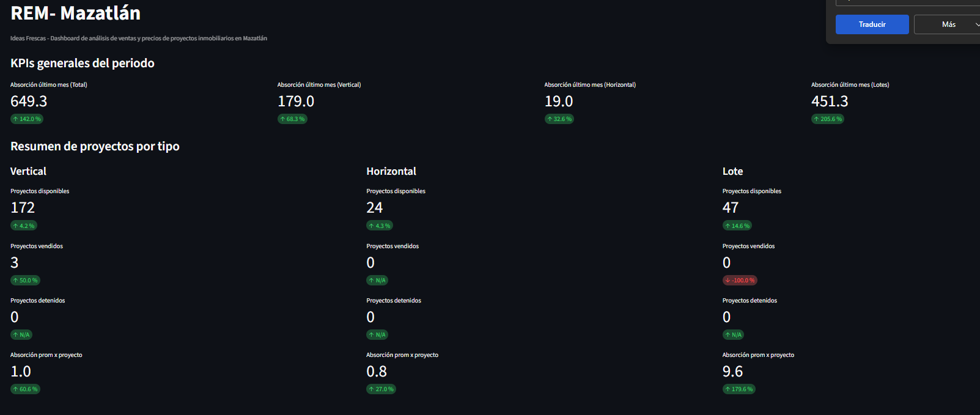Click the Lote column heading
The image size is (980, 415).
pyautogui.click(x=732, y=172)
